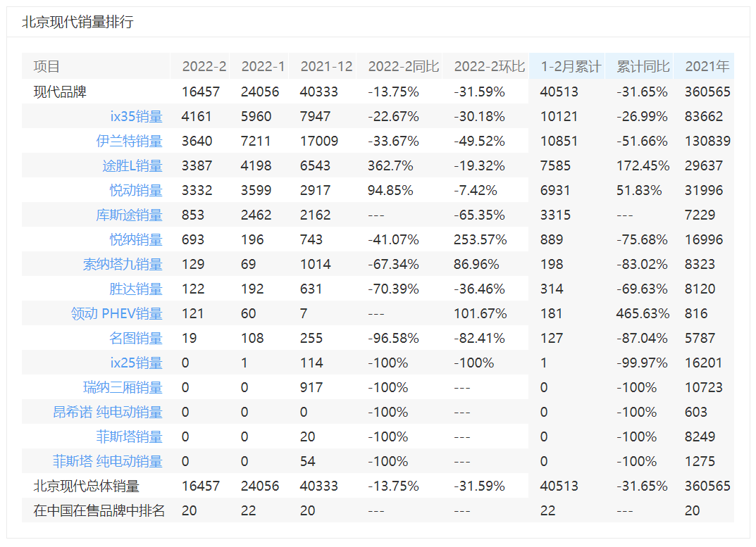The image size is (756, 547).
Task: Click the 伊兰特 2021-12 value 17009
Action: (318, 142)
